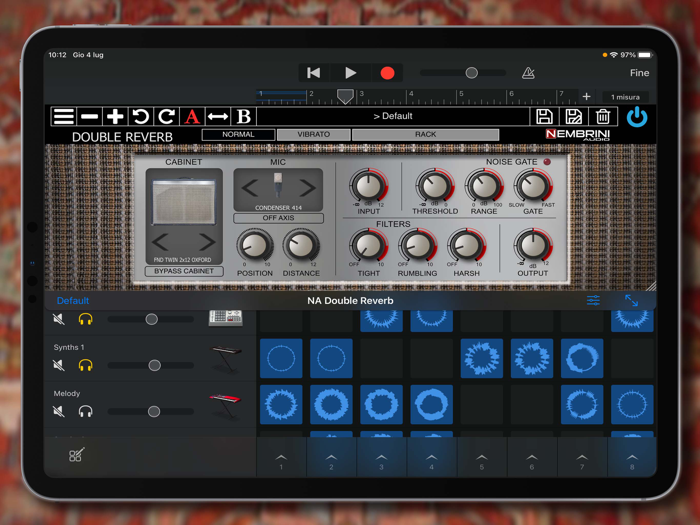Screen dimensions: 700x525
Task: Click the noise gate RANGE knob
Action: pyautogui.click(x=484, y=186)
